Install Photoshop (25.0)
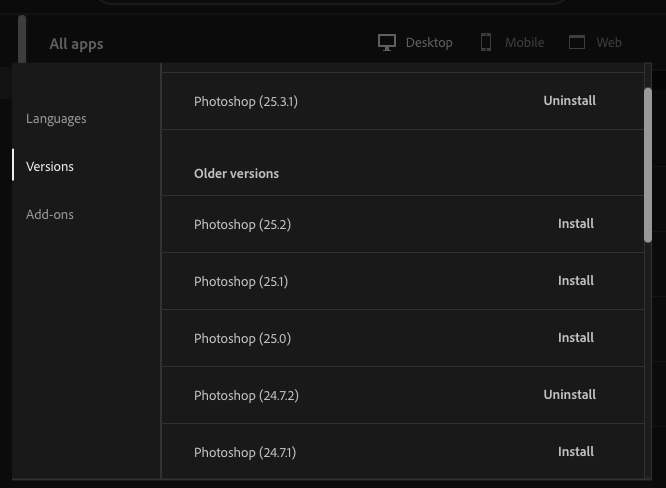Screen dimensions: 666x488 [x=575, y=338]
